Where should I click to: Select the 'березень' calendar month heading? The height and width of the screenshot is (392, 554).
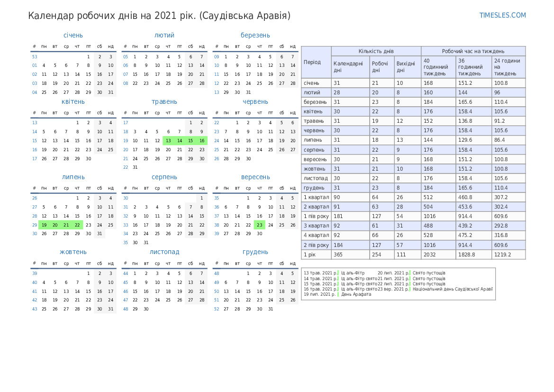(255, 36)
